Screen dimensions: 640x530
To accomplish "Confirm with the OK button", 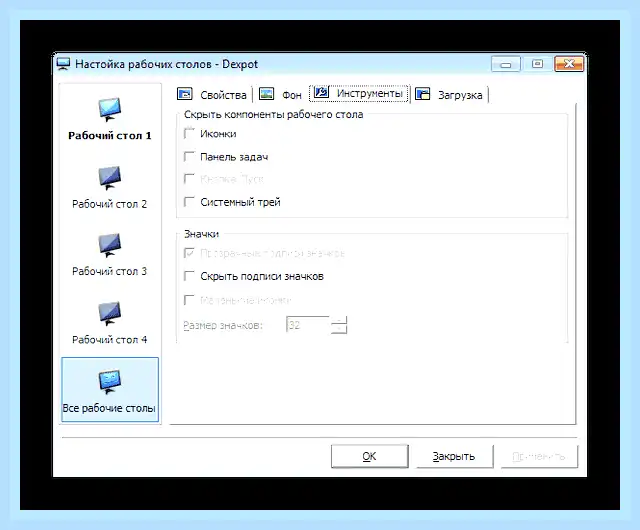I will [369, 456].
